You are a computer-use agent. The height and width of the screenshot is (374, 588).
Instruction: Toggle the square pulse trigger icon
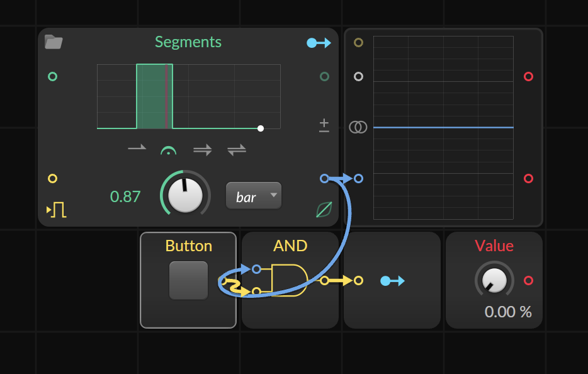(57, 210)
